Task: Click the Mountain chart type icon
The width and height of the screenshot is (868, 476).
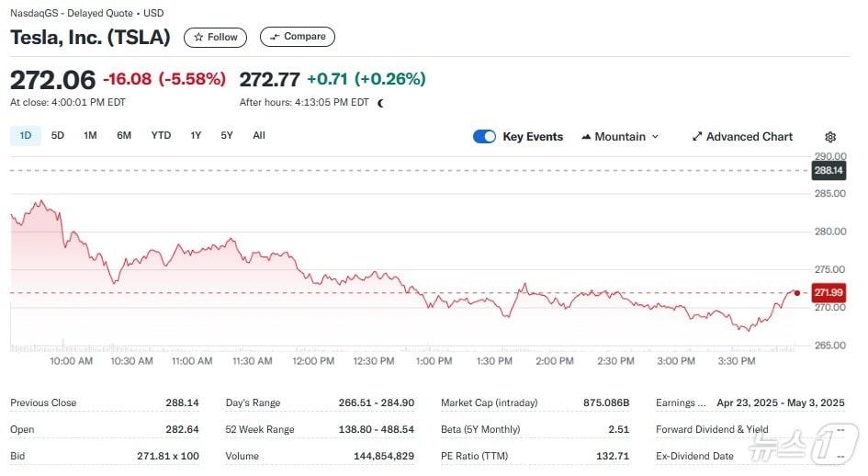Action: coord(586,137)
